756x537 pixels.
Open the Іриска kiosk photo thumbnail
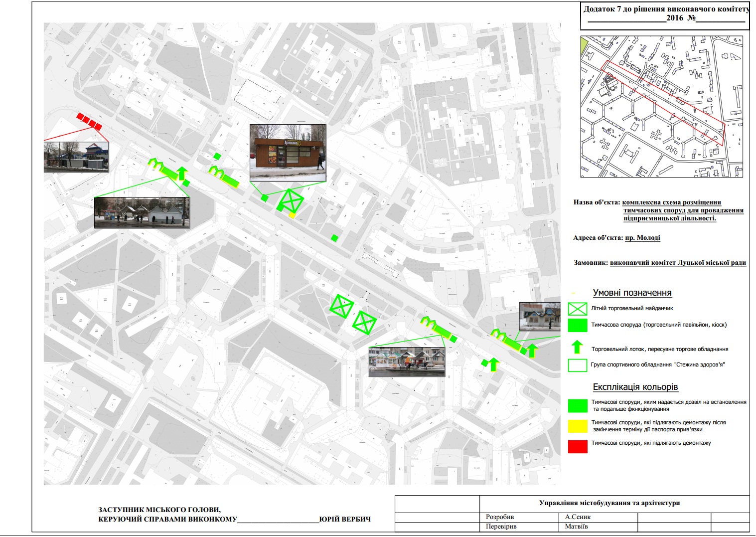point(288,153)
